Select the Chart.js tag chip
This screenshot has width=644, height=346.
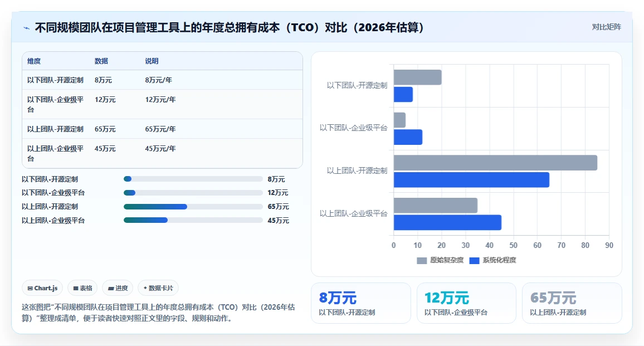pos(42,288)
